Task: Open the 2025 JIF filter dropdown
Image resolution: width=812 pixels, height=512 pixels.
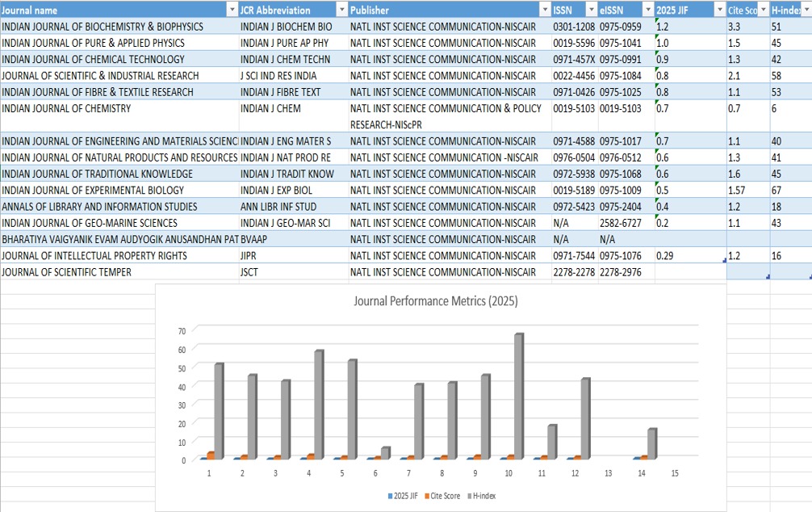Action: (720, 10)
